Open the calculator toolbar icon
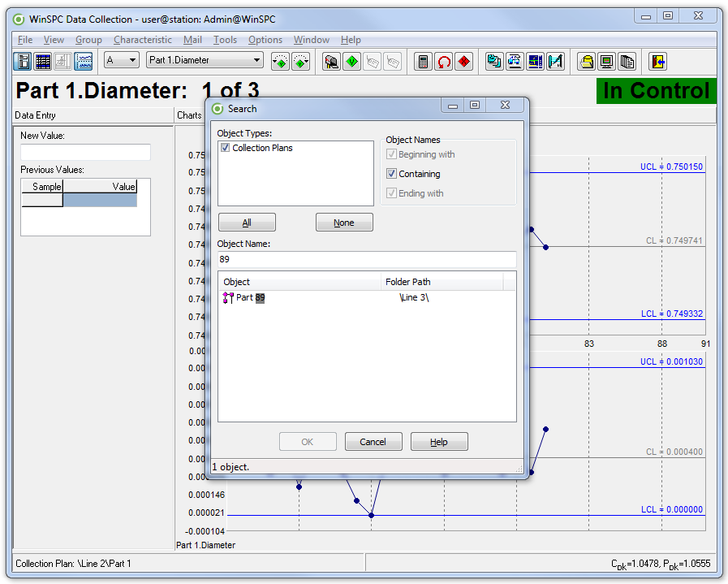The height and width of the screenshot is (584, 728). (423, 62)
